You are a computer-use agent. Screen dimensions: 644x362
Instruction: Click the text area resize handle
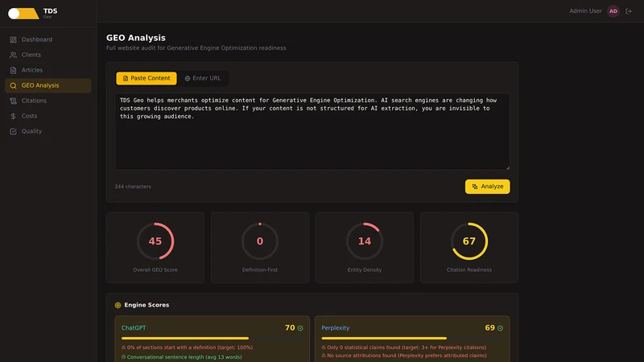coord(508,167)
